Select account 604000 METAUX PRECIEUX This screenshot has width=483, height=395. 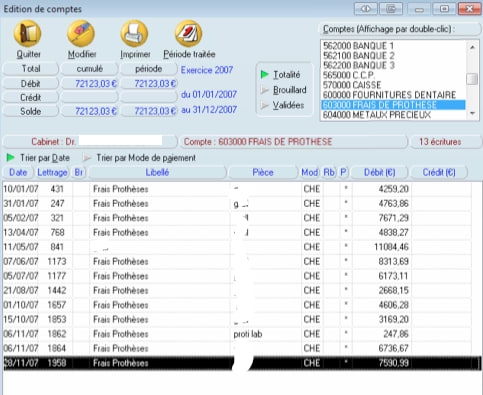394,115
